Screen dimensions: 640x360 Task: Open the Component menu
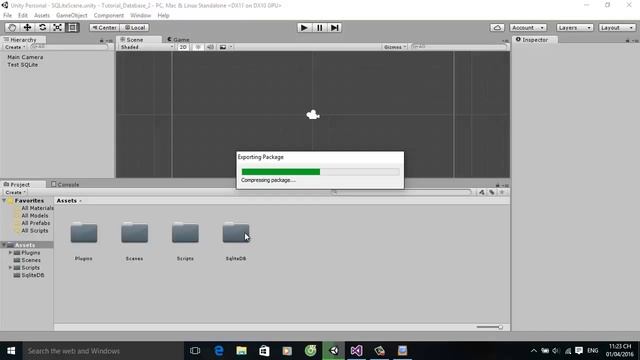109,16
